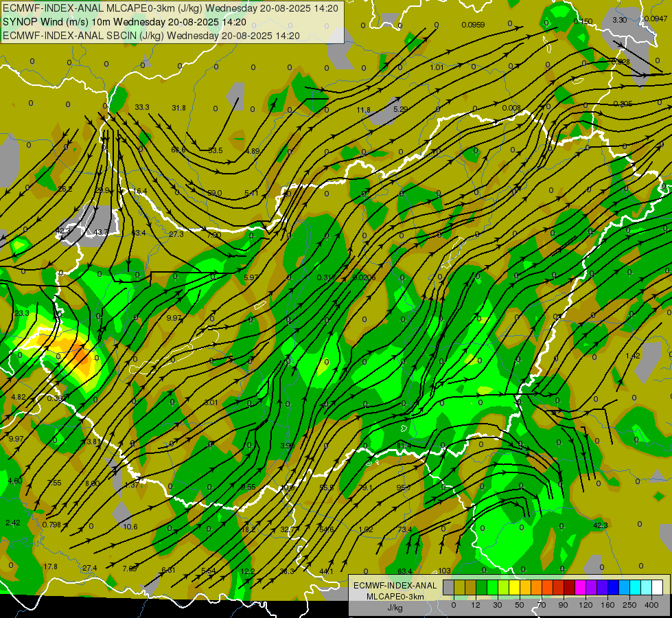Click the map value '79.1'
This screenshot has height=618, width=672.
click(365, 488)
